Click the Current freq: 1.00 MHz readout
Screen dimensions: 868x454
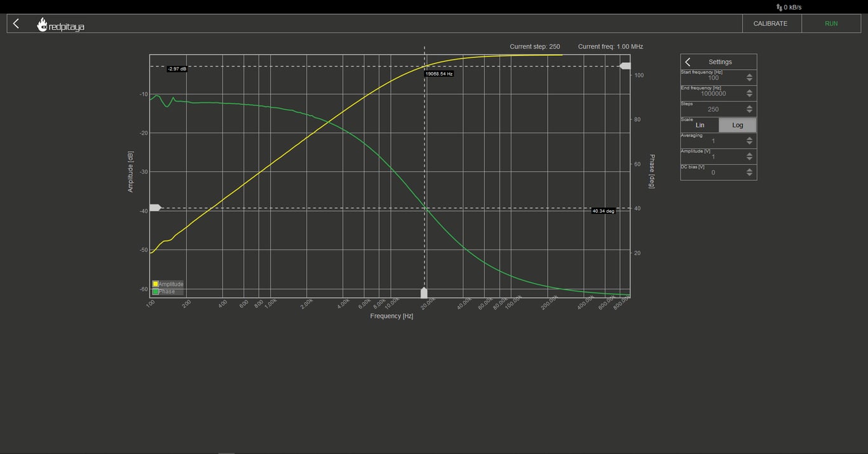pos(611,46)
